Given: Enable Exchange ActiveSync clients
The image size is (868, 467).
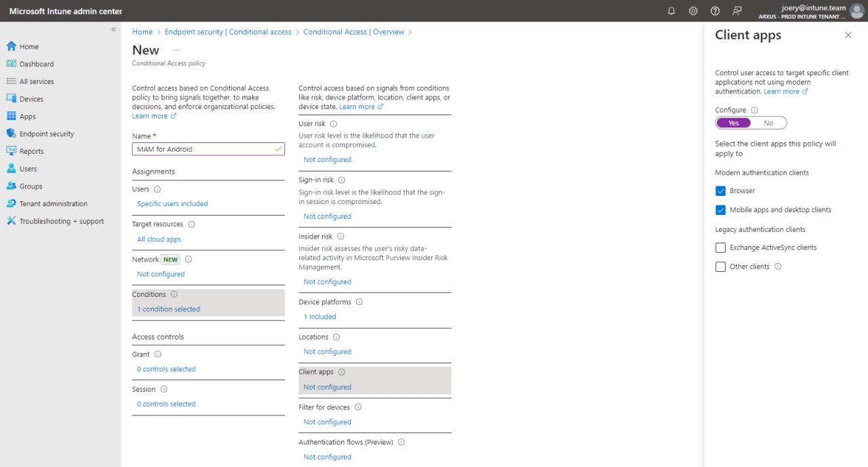Looking at the screenshot, I should click(x=720, y=247).
